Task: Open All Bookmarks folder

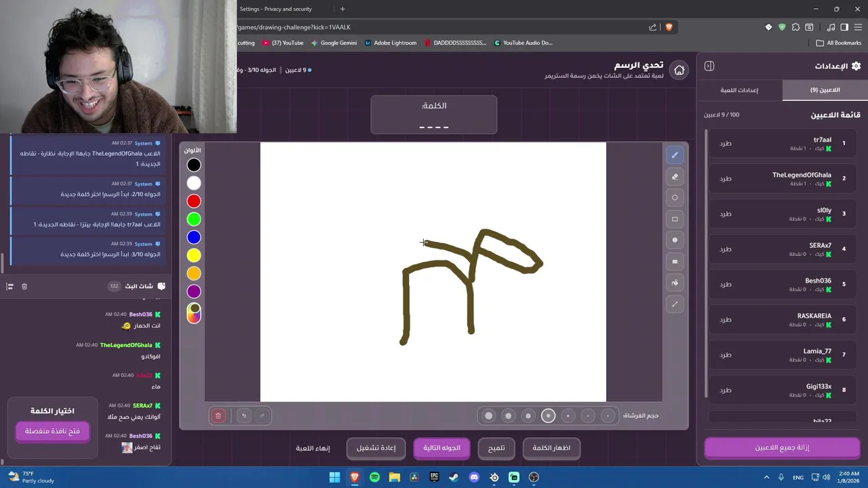Action: [x=839, y=43]
